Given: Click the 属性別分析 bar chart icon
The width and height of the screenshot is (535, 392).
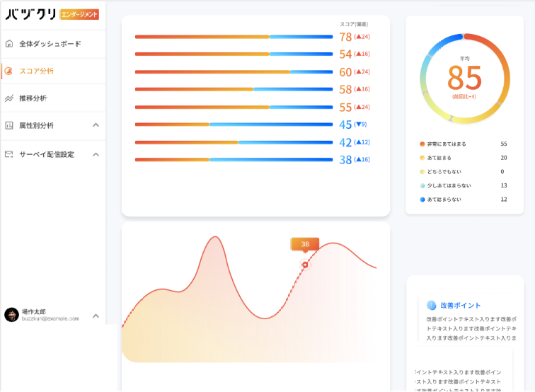Looking at the screenshot, I should coord(9,126).
